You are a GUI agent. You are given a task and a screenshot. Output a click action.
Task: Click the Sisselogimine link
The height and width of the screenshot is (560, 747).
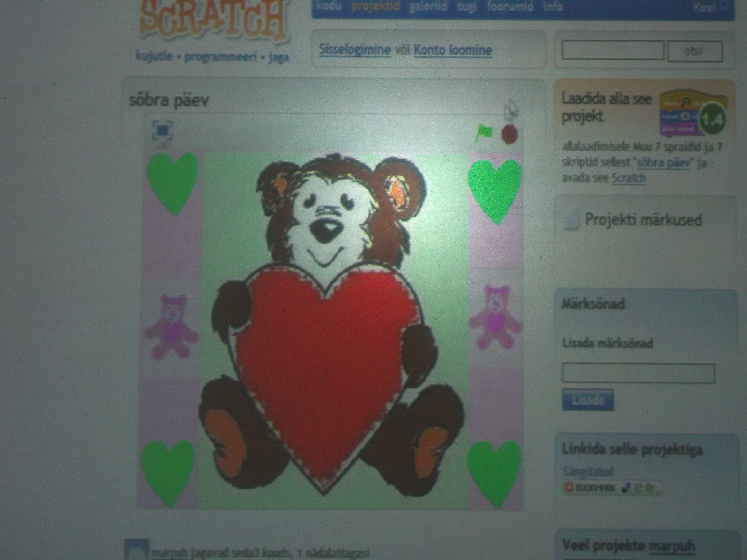click(355, 50)
